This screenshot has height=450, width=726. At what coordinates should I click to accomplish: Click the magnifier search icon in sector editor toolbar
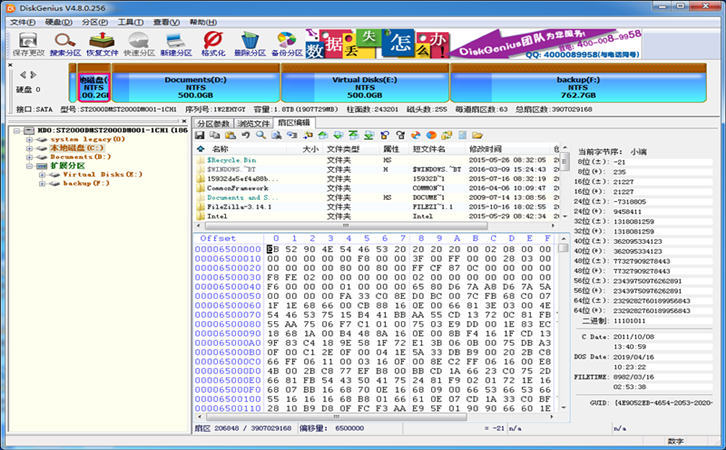[x=260, y=134]
